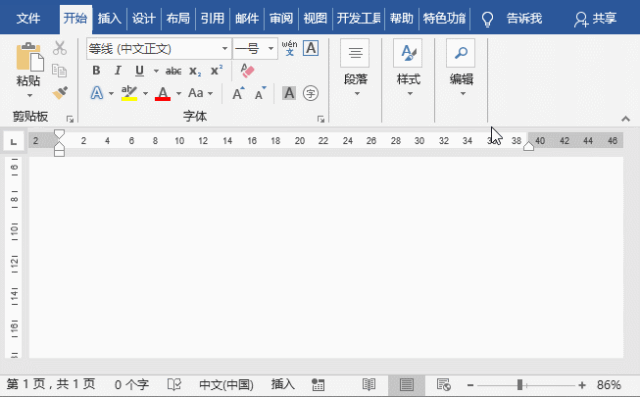Switch to Print Layout view icon
This screenshot has height=397, width=640.
point(407,385)
